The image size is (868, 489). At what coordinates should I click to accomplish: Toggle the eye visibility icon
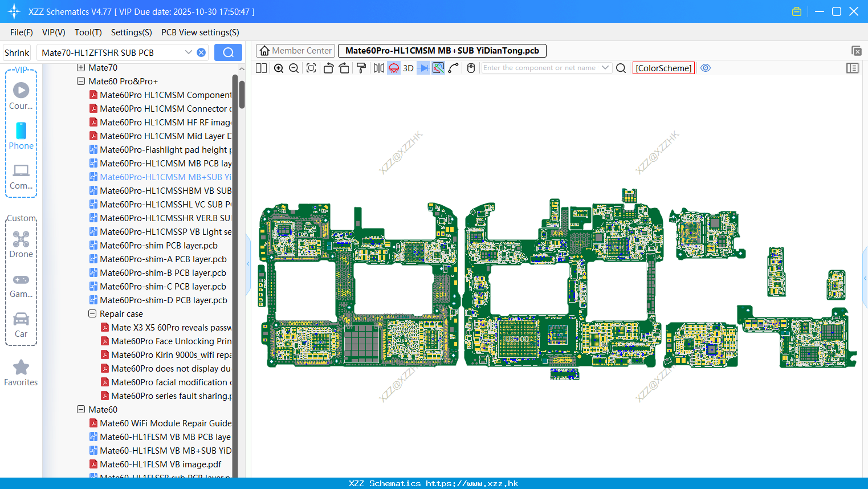pos(706,68)
